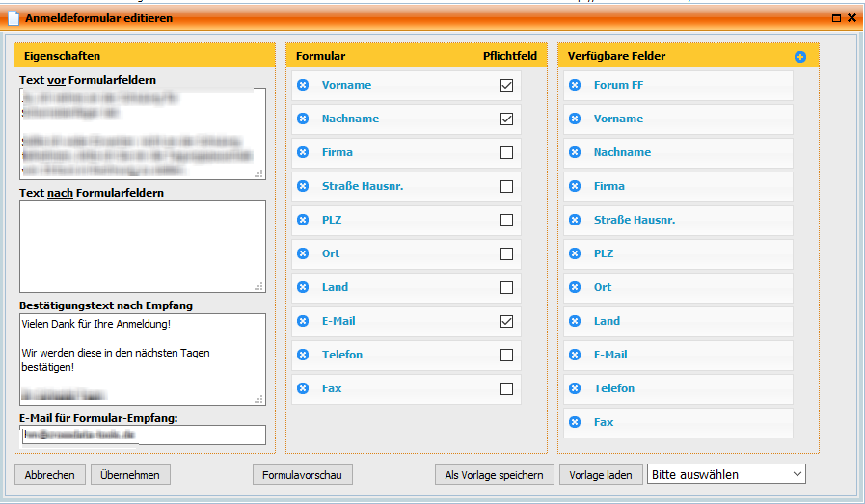The image size is (865, 504).
Task: Mark Firma as a required field
Action: [506, 153]
